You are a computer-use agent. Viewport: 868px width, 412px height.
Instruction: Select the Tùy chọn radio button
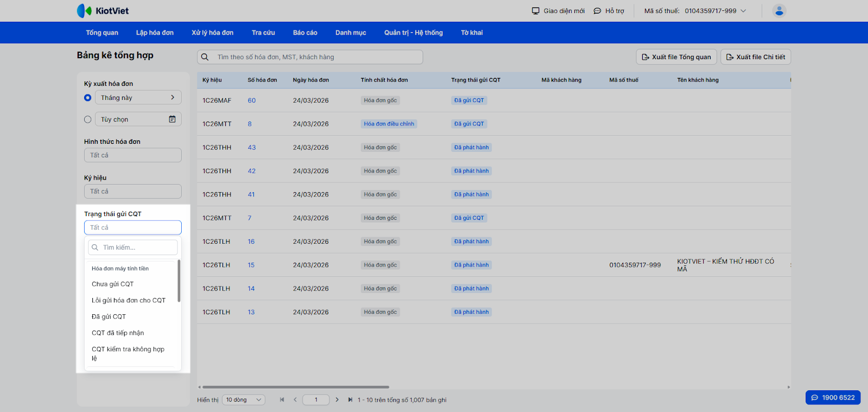point(88,119)
